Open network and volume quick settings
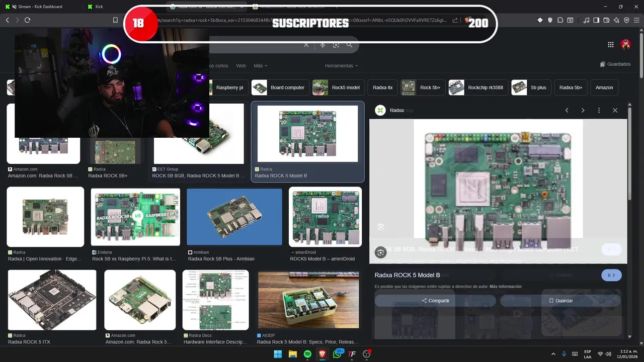The width and height of the screenshot is (644, 362). pyautogui.click(x=604, y=354)
